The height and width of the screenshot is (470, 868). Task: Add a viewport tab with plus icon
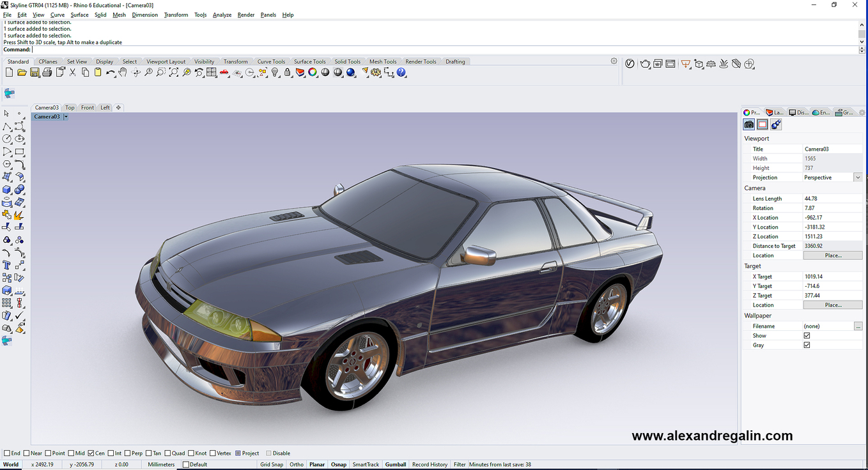pos(118,107)
